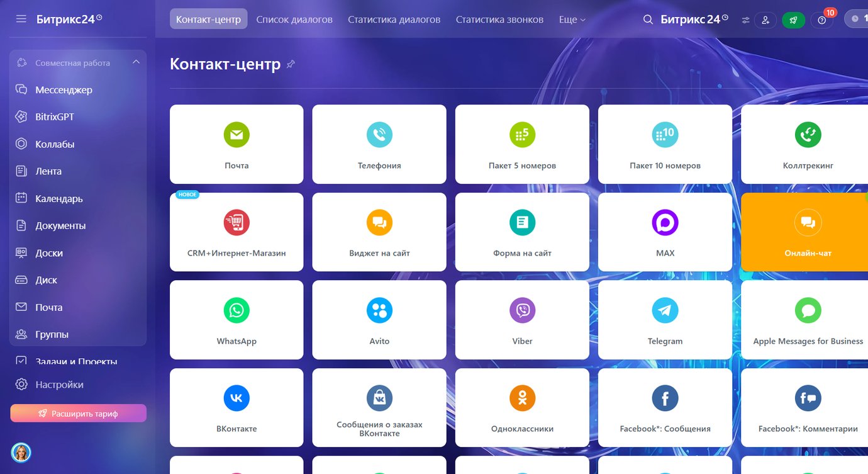Open the Статистика диалогов tab

tap(394, 20)
